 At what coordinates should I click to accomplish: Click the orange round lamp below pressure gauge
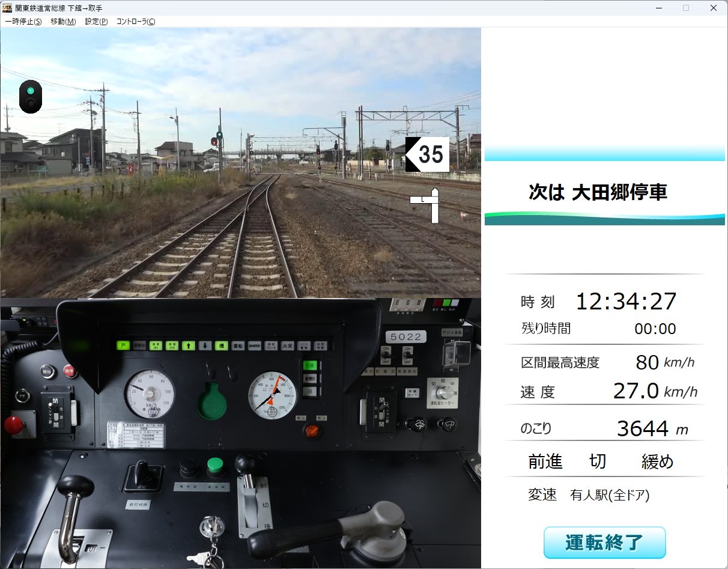click(x=311, y=430)
